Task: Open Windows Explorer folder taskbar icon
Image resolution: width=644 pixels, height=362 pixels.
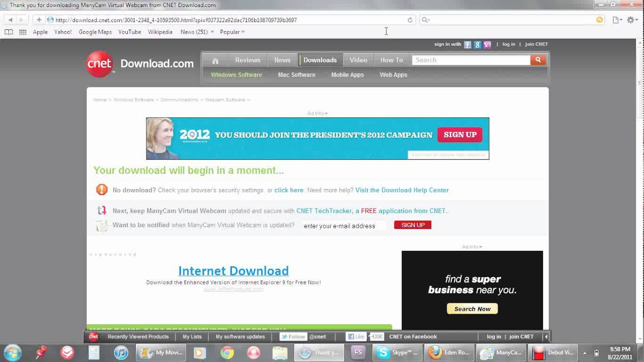Action: (x=280, y=352)
